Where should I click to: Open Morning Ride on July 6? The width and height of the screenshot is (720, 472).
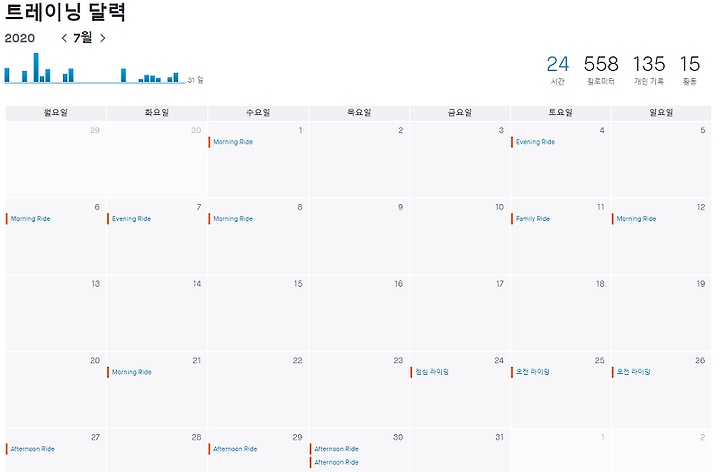click(x=31, y=219)
